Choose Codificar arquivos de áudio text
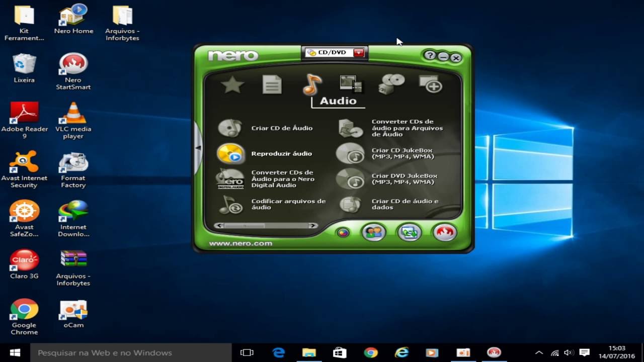The image size is (644, 362). (x=289, y=204)
